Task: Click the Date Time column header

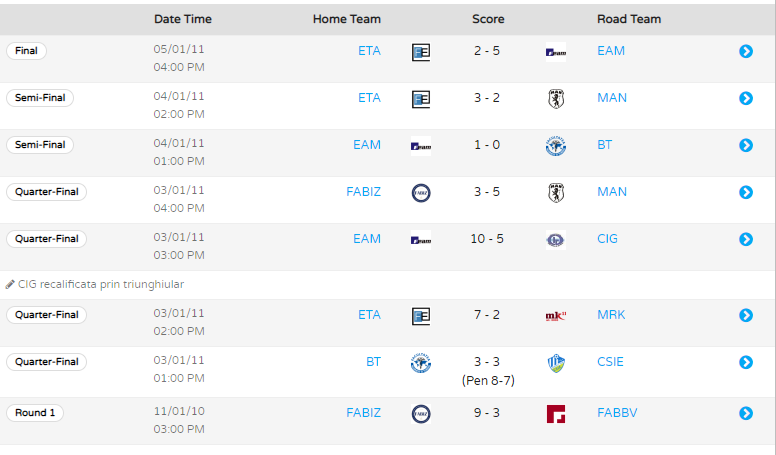Action: tap(183, 19)
